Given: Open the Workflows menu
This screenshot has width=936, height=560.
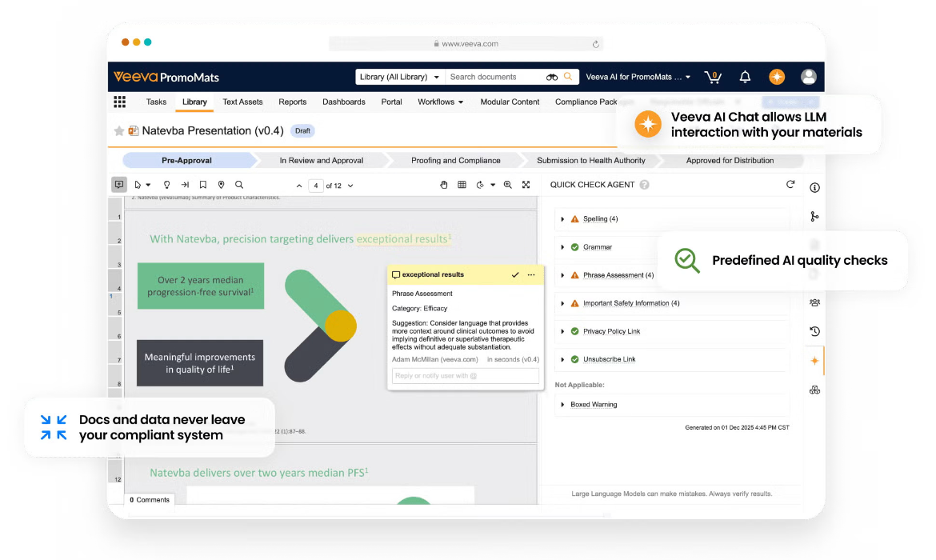Looking at the screenshot, I should (x=440, y=102).
